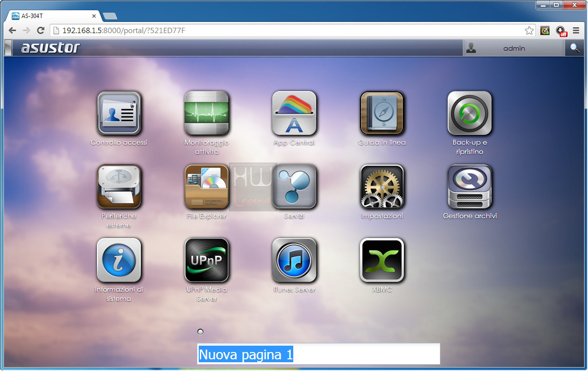Click the search magnifier in ADM bar
588x371 pixels.
click(x=575, y=48)
